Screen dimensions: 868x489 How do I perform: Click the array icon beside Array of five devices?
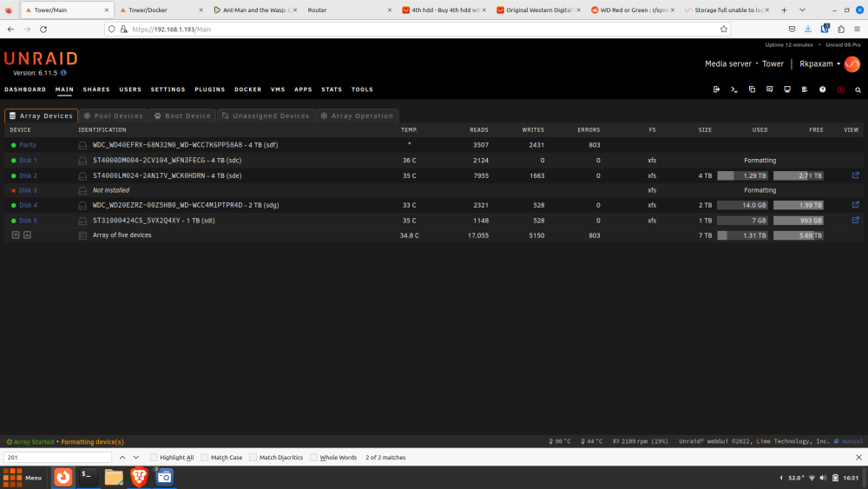point(82,235)
